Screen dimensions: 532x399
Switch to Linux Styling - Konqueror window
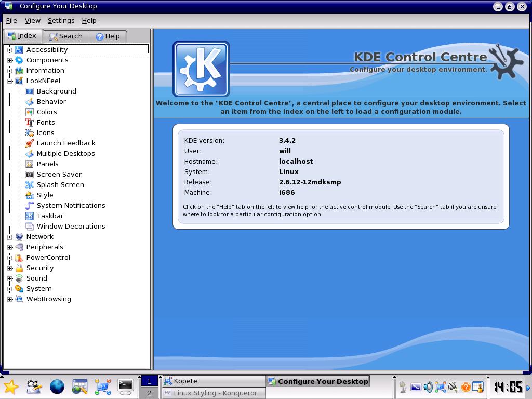click(214, 393)
